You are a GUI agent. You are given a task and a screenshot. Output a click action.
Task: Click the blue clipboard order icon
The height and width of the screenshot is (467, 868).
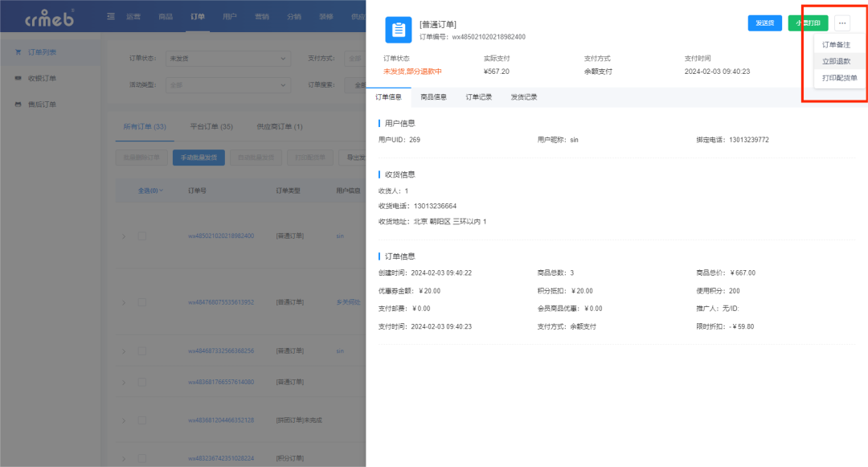[x=399, y=30]
